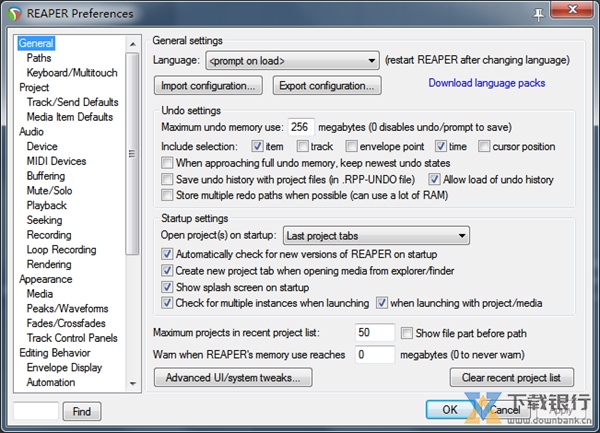Viewport: 600px width, 433px height.
Task: Enable the "track" selection checkbox
Action: click(303, 146)
